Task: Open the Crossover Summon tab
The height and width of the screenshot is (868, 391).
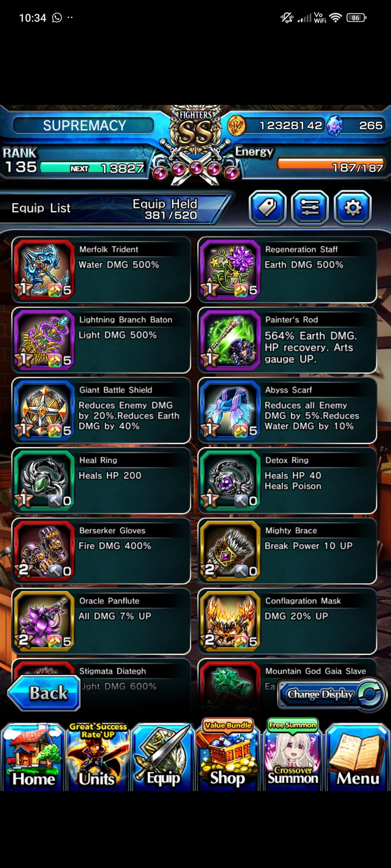Action: pyautogui.click(x=293, y=757)
